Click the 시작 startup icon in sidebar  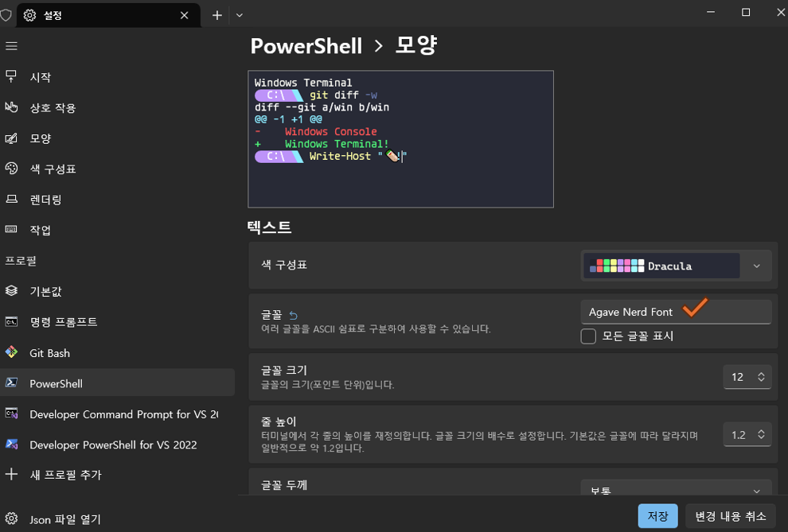coord(11,76)
